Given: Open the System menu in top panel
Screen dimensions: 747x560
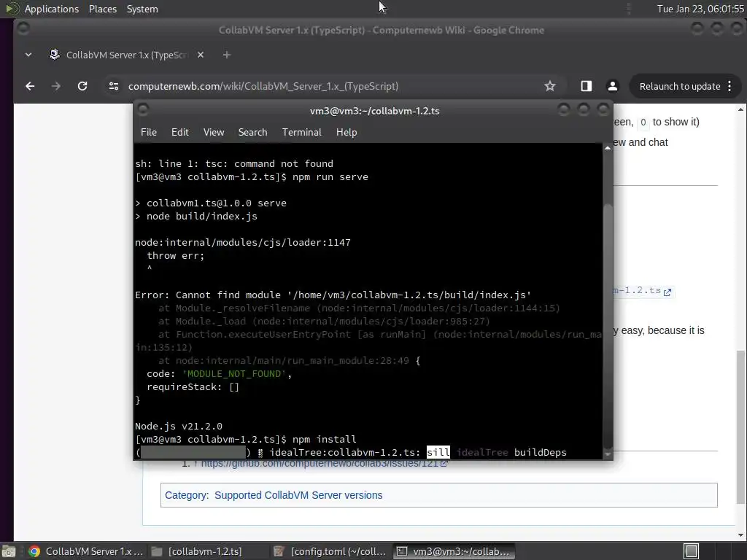Looking at the screenshot, I should (x=142, y=9).
